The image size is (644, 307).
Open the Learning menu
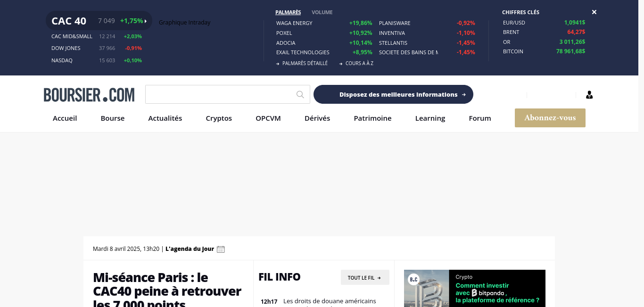(430, 118)
